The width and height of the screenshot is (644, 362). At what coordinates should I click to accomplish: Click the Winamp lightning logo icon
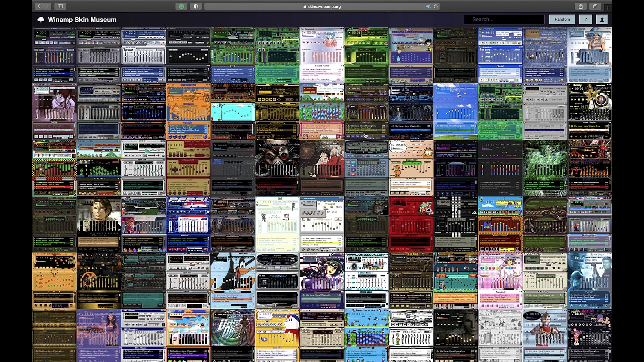(x=41, y=20)
